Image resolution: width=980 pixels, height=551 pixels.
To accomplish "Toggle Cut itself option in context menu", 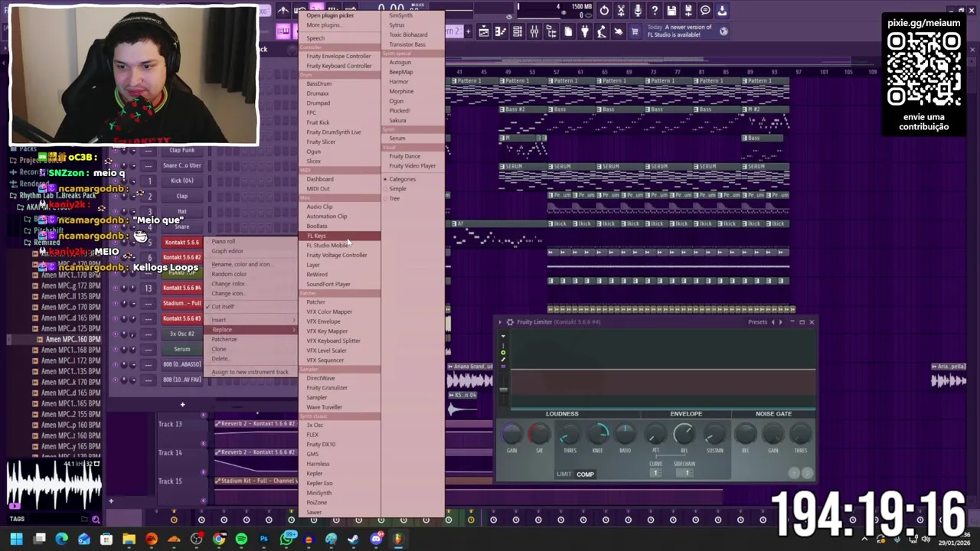I will [221, 307].
